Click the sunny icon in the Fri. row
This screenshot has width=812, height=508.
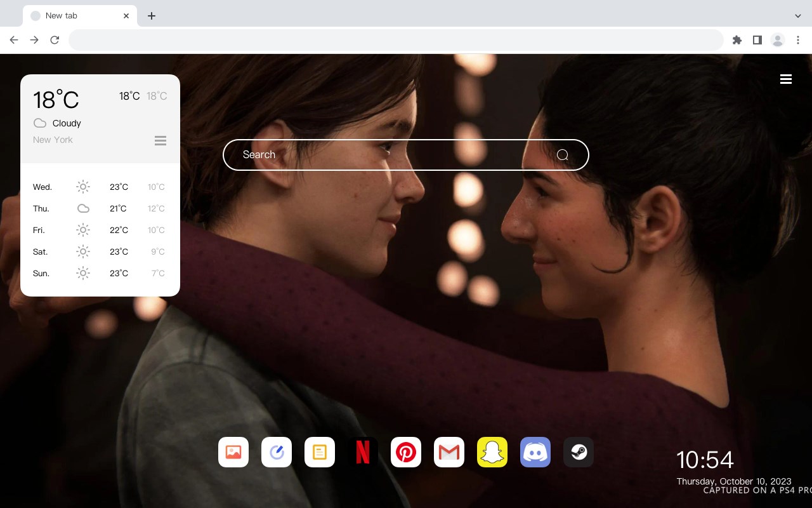pos(83,230)
